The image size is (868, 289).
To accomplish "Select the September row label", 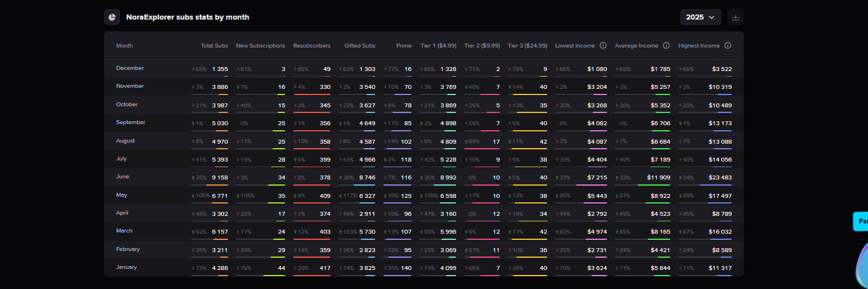I will pos(131,122).
